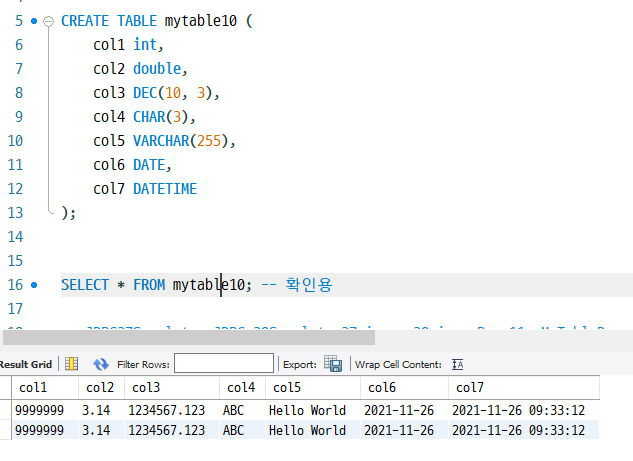Image resolution: width=633 pixels, height=461 pixels.
Task: Place cursor on the mytable10 name in CREATE TABLE
Action: point(201,21)
